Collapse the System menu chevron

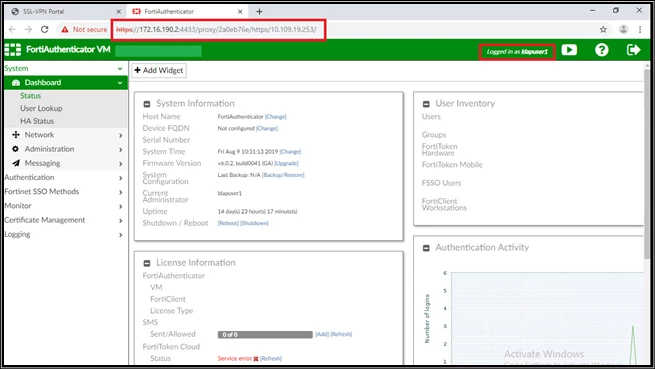[x=120, y=68]
